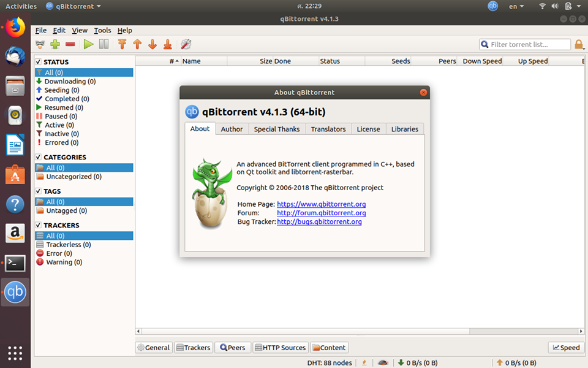Click the Content button at bottom
Image resolution: width=588 pixels, height=368 pixels.
tap(329, 348)
